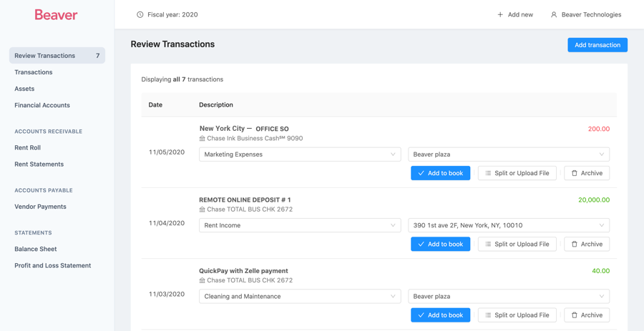The image size is (644, 331).
Task: Expand the Cleaning and Maintenance dropdown
Action: pyautogui.click(x=300, y=296)
